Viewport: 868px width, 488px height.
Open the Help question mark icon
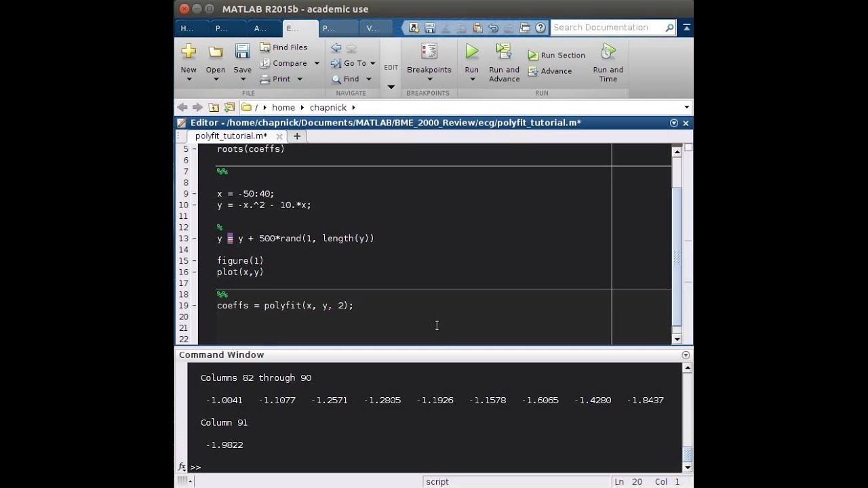[x=540, y=28]
